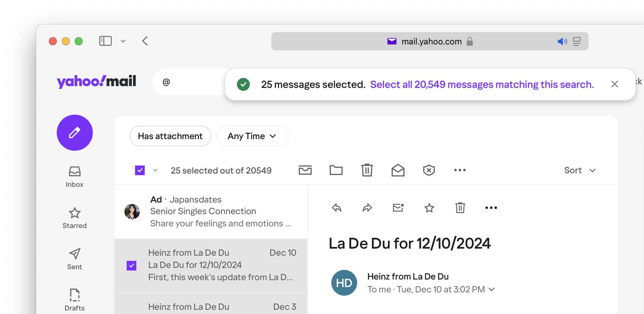Uncheck the select-all messages checkbox
This screenshot has width=644, height=314.
pos(140,170)
